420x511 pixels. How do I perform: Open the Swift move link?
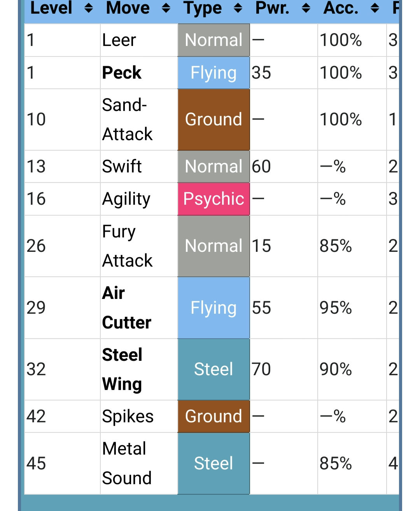click(122, 167)
